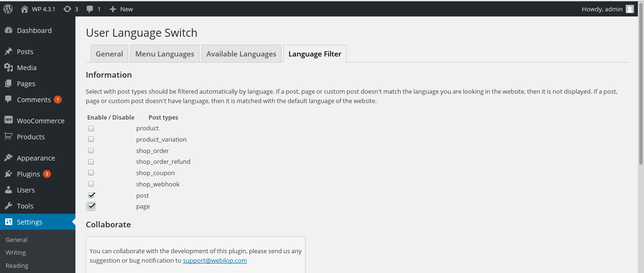
Task: Click the Plugins plug icon
Action: pos(8,174)
